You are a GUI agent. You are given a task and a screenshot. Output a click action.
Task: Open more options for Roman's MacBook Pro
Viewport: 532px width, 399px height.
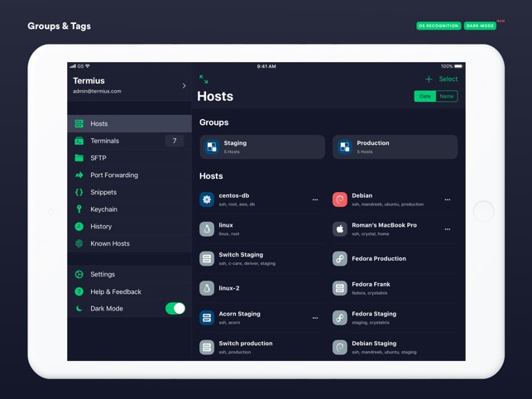[448, 229]
